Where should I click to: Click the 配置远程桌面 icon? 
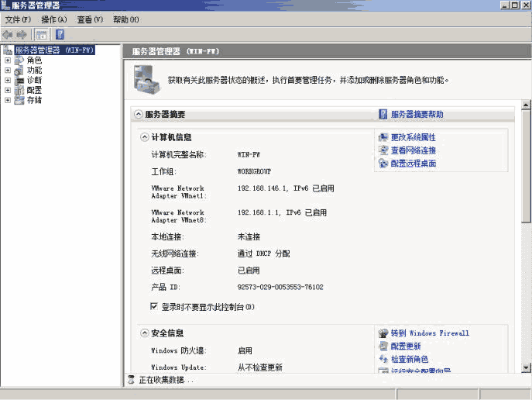(383, 164)
